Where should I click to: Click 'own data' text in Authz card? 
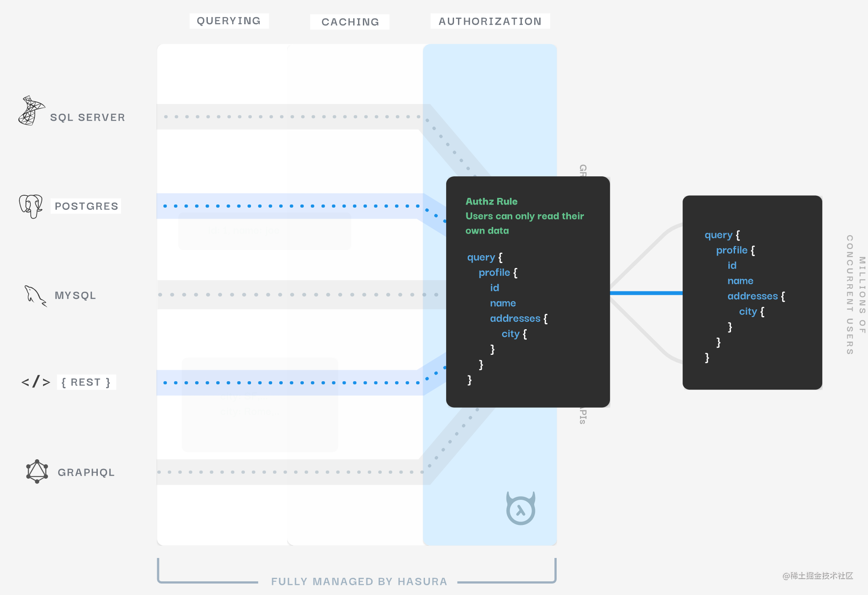[487, 231]
